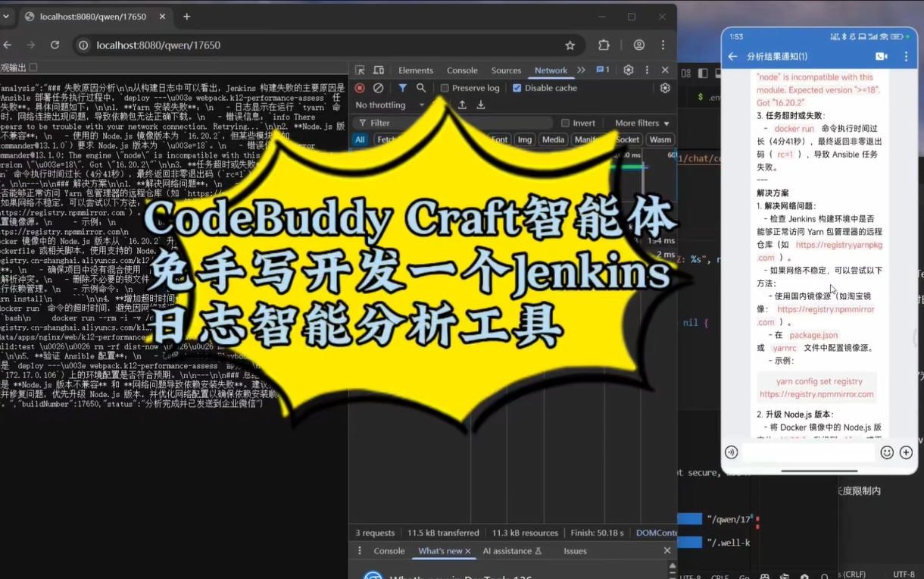Reload the localhost page
The width and height of the screenshot is (924, 579).
[x=55, y=45]
